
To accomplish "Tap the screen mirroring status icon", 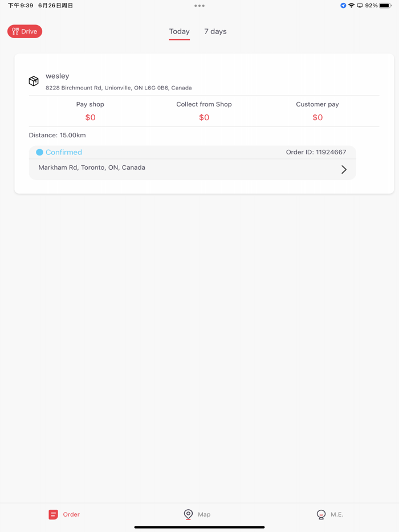I will point(360,6).
